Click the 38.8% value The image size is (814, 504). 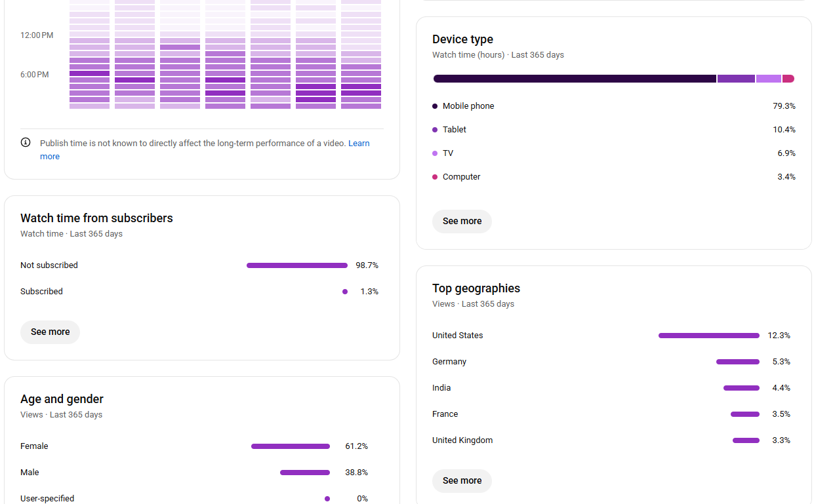click(x=356, y=473)
